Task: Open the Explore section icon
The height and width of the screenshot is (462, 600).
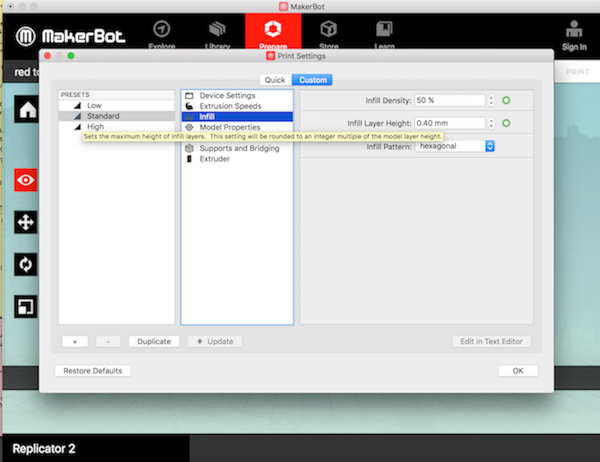Action: pos(161,29)
